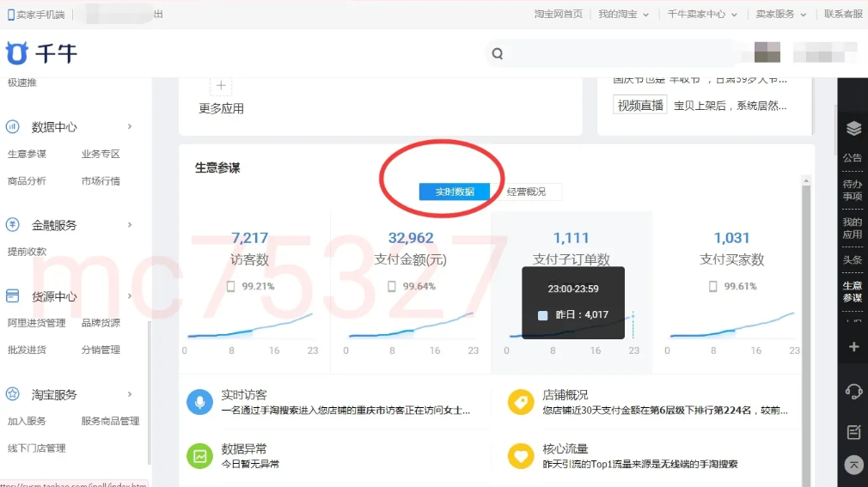Click the mobile icon beside 99.61%
Image resolution: width=868 pixels, height=487 pixels.
coord(713,286)
